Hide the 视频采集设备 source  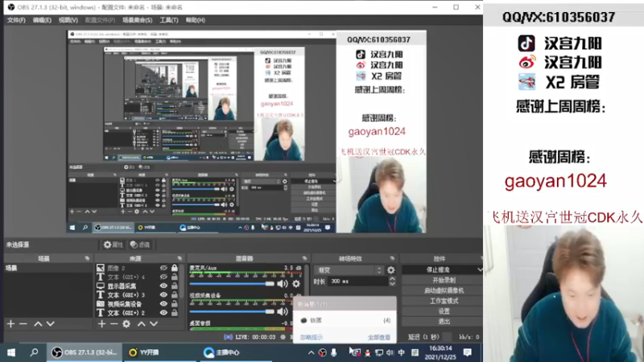pyautogui.click(x=163, y=304)
